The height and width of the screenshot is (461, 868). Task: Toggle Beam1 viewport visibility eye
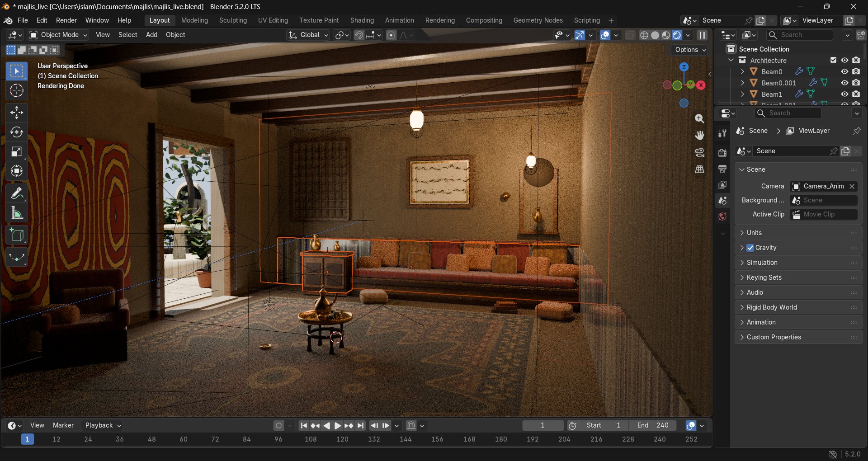click(x=844, y=94)
